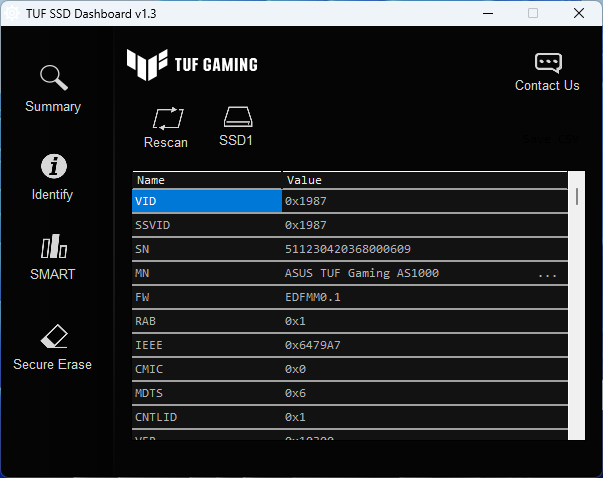Select the CNTLID row label
603x478 pixels.
(156, 417)
